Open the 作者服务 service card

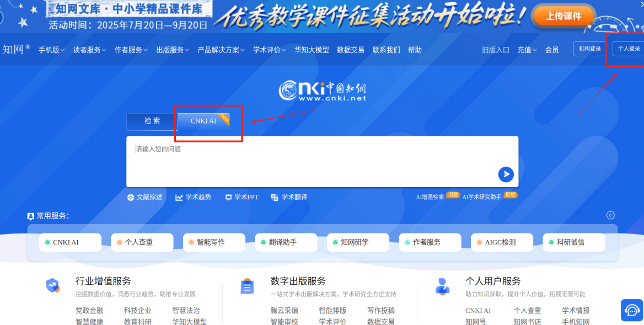pyautogui.click(x=430, y=242)
